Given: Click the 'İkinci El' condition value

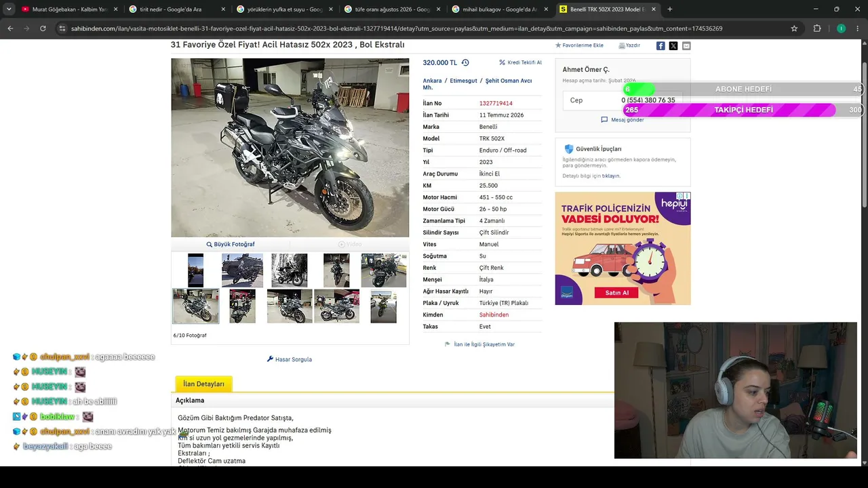Looking at the screenshot, I should pyautogui.click(x=490, y=174).
